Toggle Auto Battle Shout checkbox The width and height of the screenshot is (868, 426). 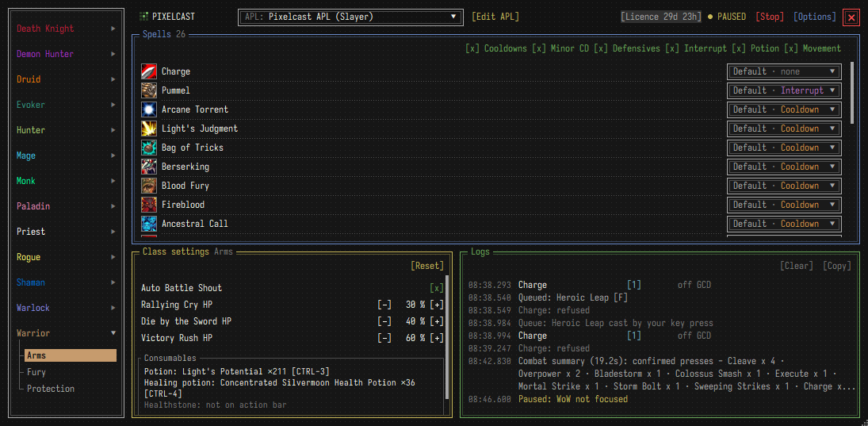[438, 288]
